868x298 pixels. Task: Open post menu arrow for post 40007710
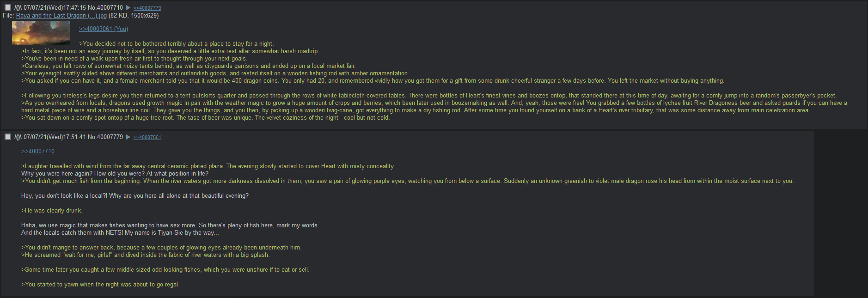click(x=128, y=7)
